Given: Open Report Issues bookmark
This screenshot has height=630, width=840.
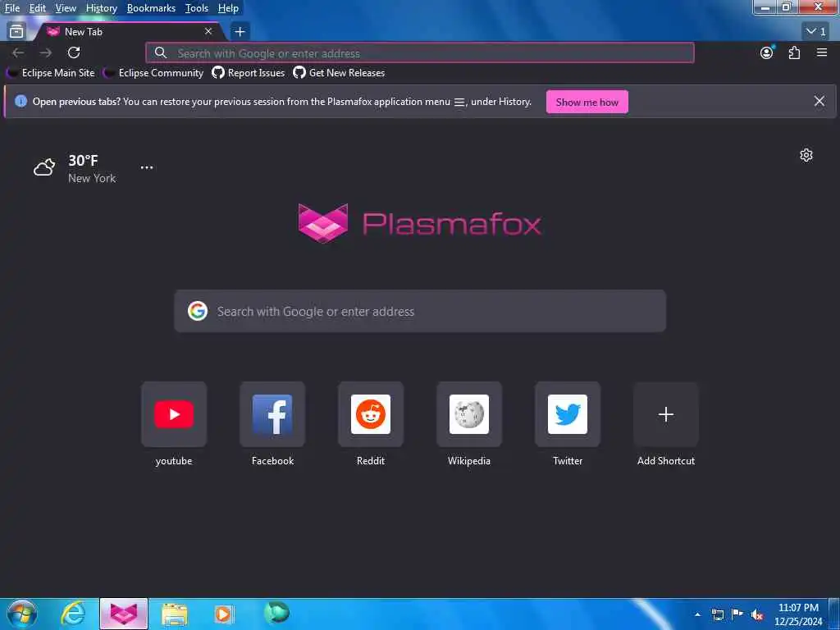Looking at the screenshot, I should point(249,73).
